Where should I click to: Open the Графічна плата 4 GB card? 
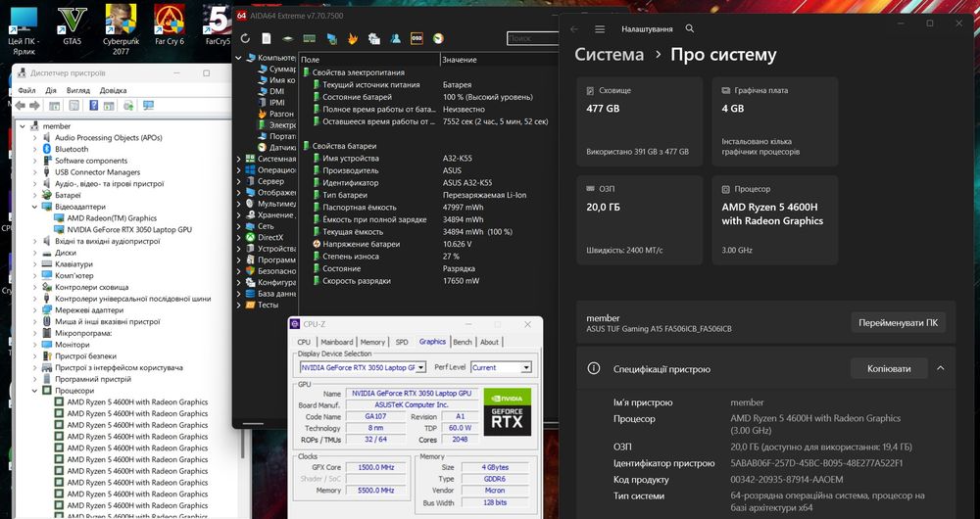click(x=775, y=121)
